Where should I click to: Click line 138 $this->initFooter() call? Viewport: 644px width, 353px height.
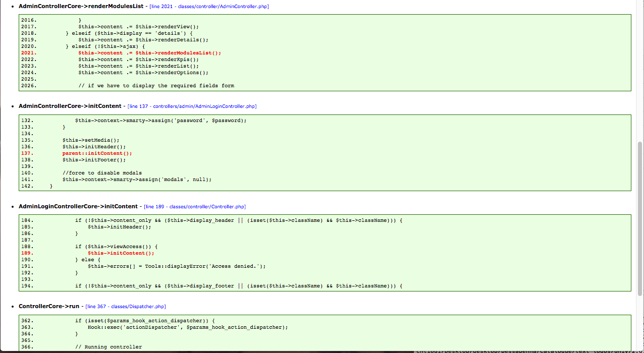94,160
